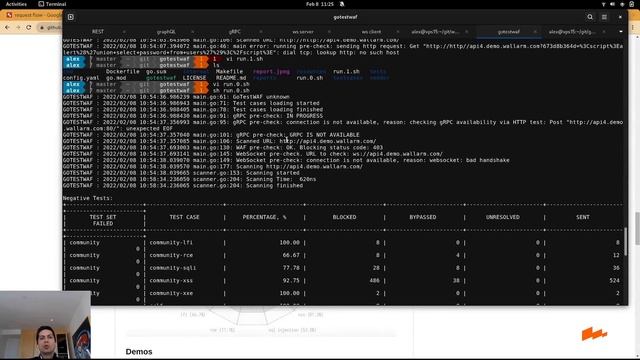Open the volume icon in system tray
Viewport: 640px width, 360px height.
point(612,4)
